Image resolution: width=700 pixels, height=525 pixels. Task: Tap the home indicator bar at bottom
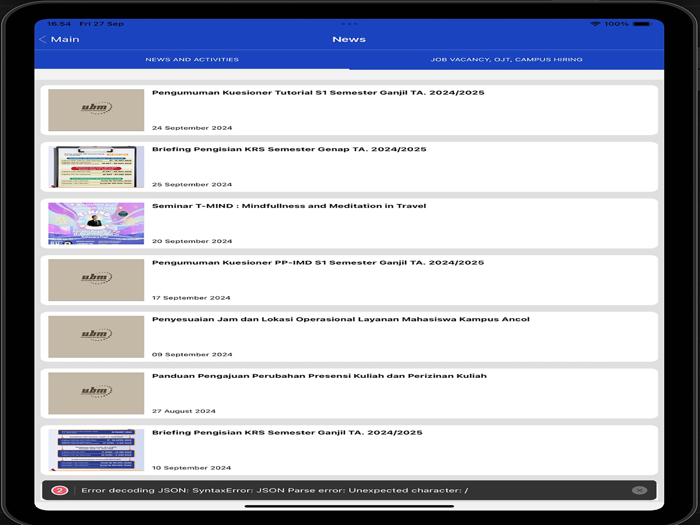pos(349,506)
